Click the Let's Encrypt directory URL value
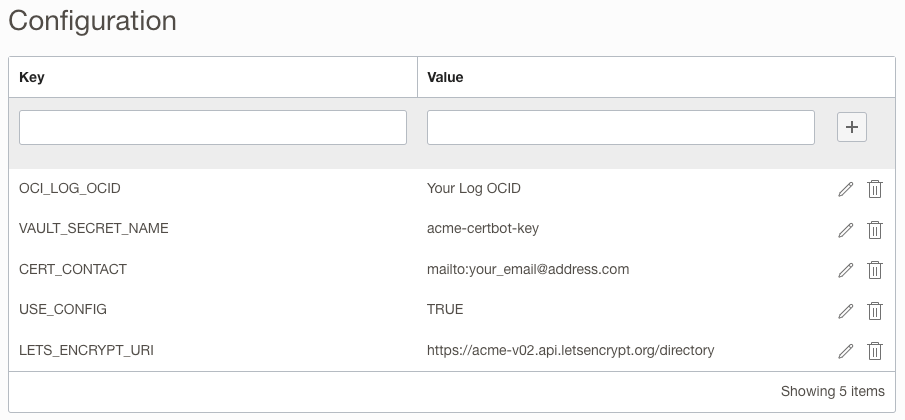This screenshot has width=905, height=420. tap(570, 350)
